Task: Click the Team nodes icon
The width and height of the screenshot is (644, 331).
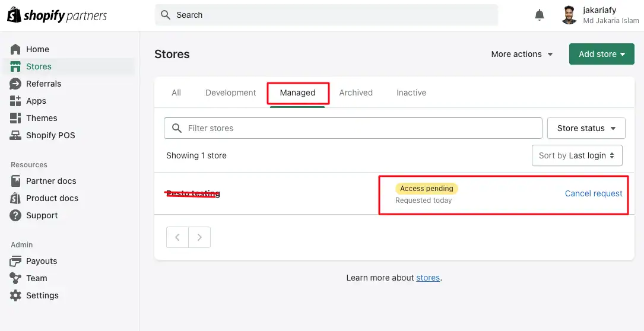Action: point(15,278)
